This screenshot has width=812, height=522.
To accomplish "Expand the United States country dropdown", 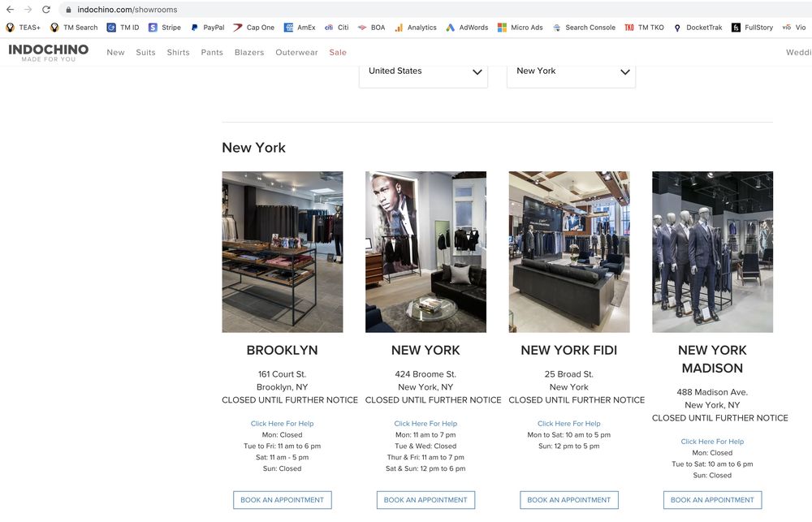I will click(x=423, y=71).
